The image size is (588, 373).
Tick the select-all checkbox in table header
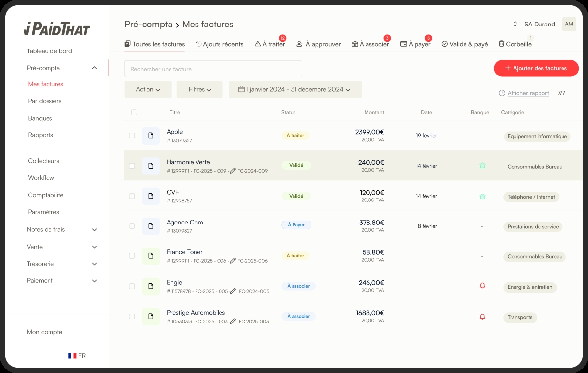point(134,112)
